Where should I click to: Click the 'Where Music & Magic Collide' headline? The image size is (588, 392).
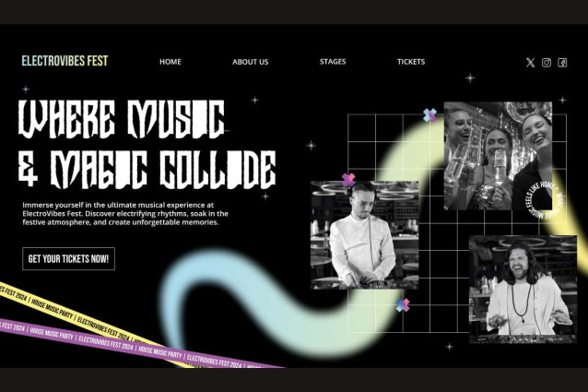pyautogui.click(x=147, y=144)
